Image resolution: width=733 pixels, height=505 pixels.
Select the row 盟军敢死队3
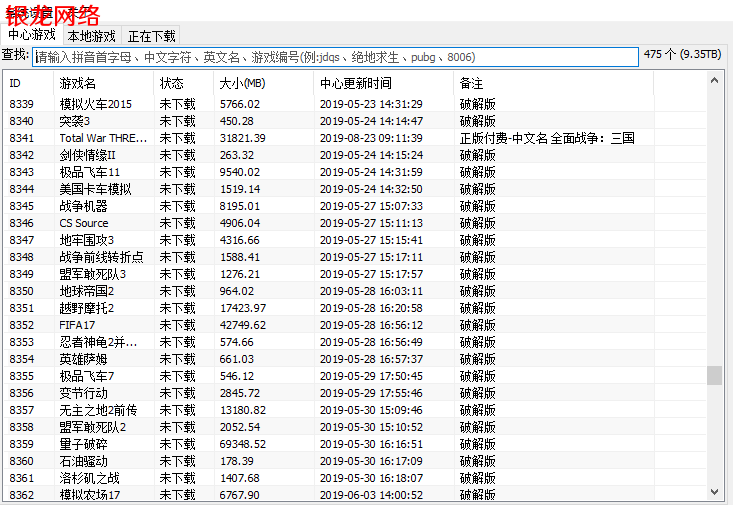(x=354, y=274)
